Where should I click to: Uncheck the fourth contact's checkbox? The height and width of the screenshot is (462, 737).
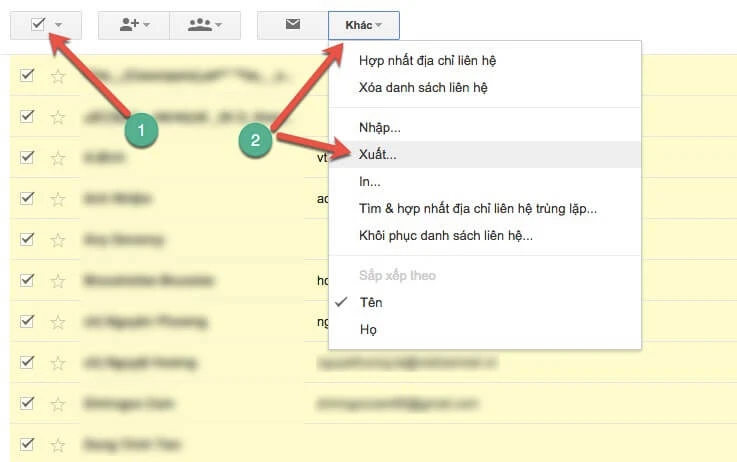click(27, 198)
